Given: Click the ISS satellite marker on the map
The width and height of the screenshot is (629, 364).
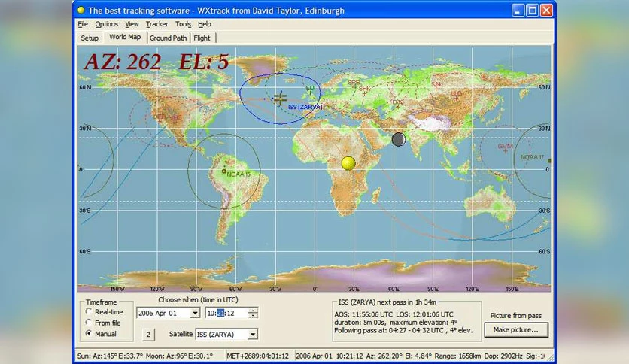Looking at the screenshot, I should (281, 98).
